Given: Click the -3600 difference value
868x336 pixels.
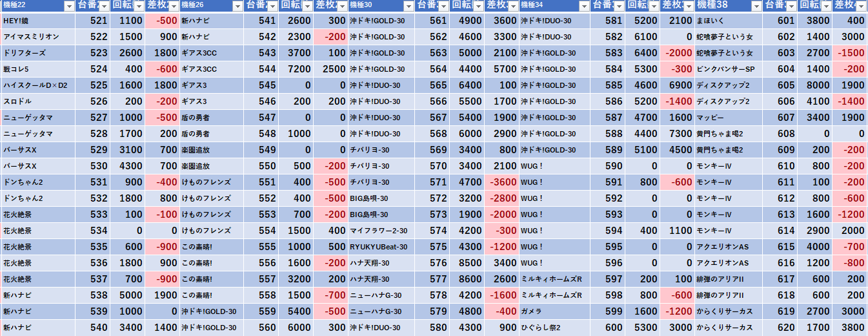Looking at the screenshot, I should (x=501, y=182).
